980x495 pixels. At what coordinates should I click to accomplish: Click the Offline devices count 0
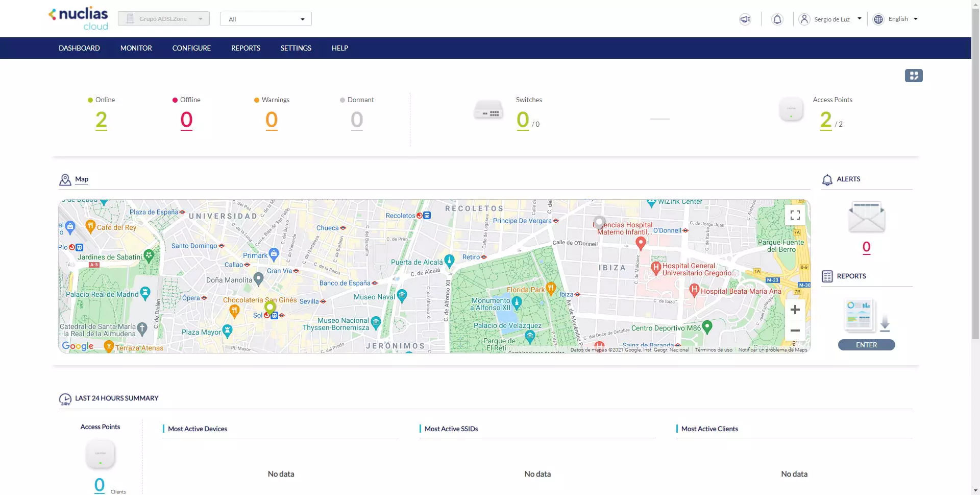tap(186, 120)
